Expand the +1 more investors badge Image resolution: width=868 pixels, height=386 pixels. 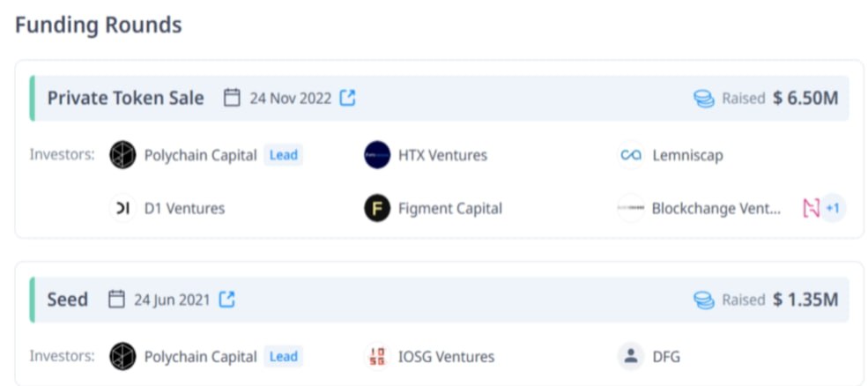point(833,208)
